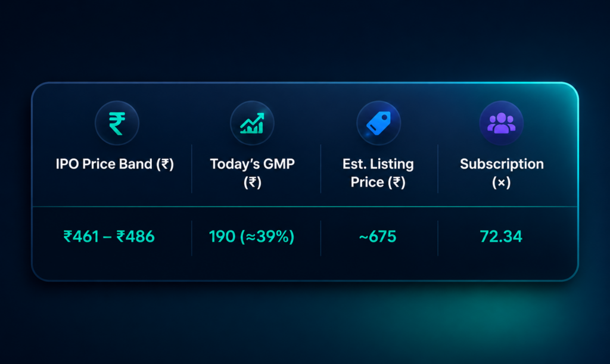Click the ₹461 – ₹486 price value

pyautogui.click(x=109, y=237)
